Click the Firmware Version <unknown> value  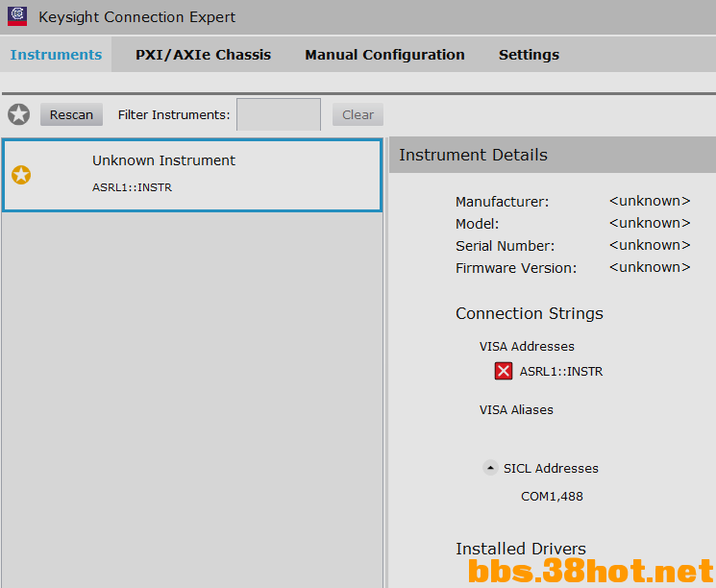click(x=650, y=267)
